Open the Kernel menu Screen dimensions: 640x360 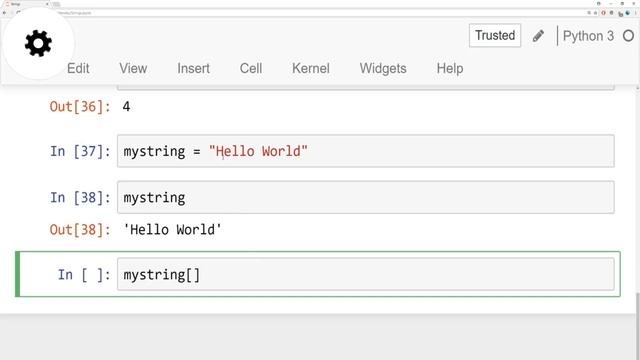(311, 68)
